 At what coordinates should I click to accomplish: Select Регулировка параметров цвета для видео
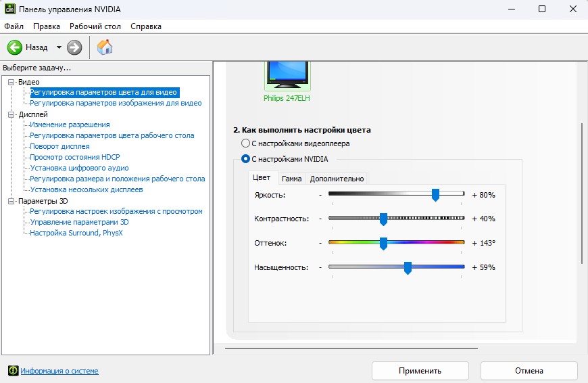(x=103, y=93)
